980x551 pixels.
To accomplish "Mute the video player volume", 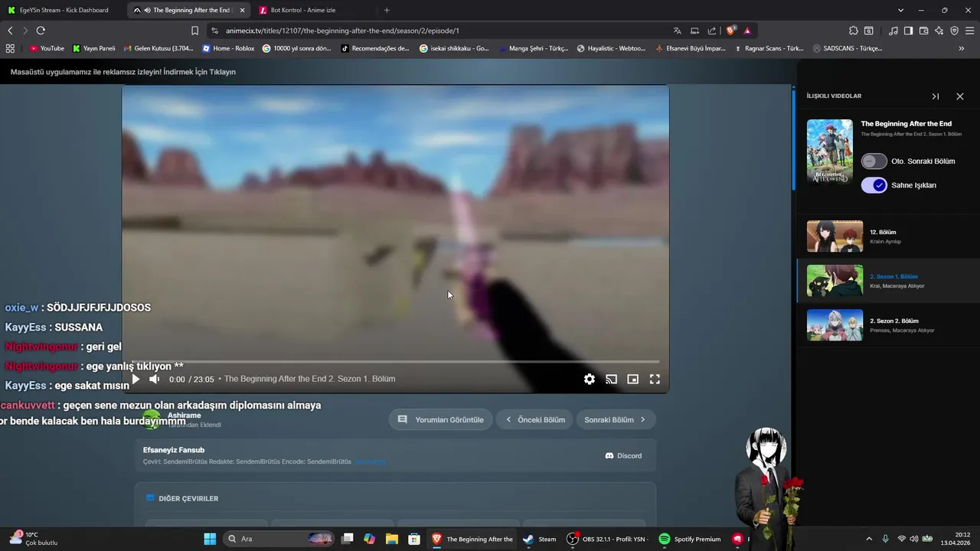I will click(x=154, y=379).
